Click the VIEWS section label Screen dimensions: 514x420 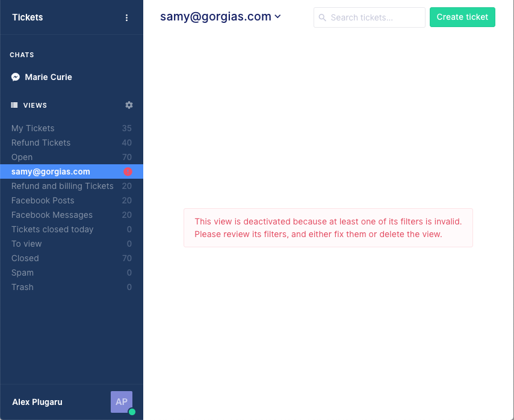(35, 105)
